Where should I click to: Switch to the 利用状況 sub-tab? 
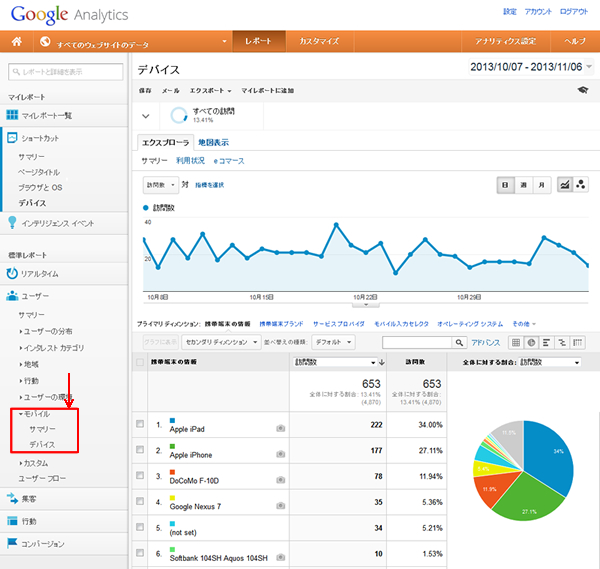click(190, 161)
